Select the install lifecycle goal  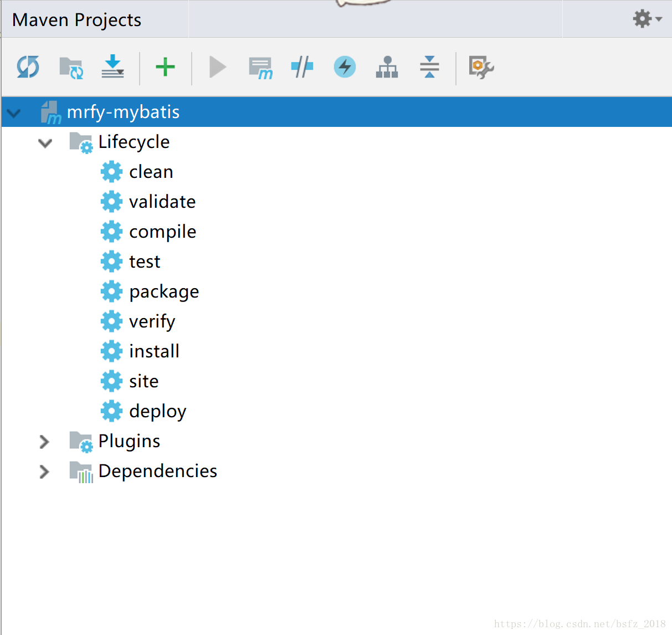(x=154, y=351)
